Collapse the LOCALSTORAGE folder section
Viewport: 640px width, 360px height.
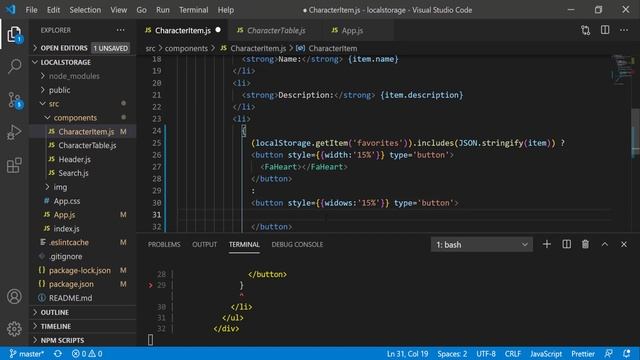[65, 62]
